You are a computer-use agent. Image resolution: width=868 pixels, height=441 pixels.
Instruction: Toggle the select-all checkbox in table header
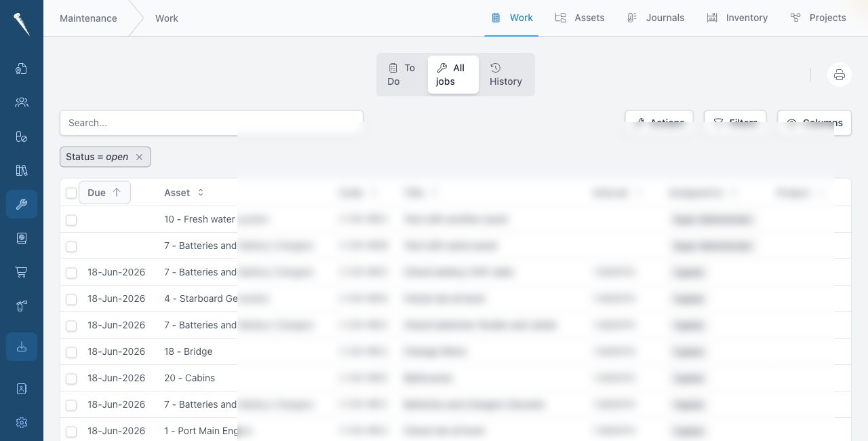pyautogui.click(x=71, y=193)
